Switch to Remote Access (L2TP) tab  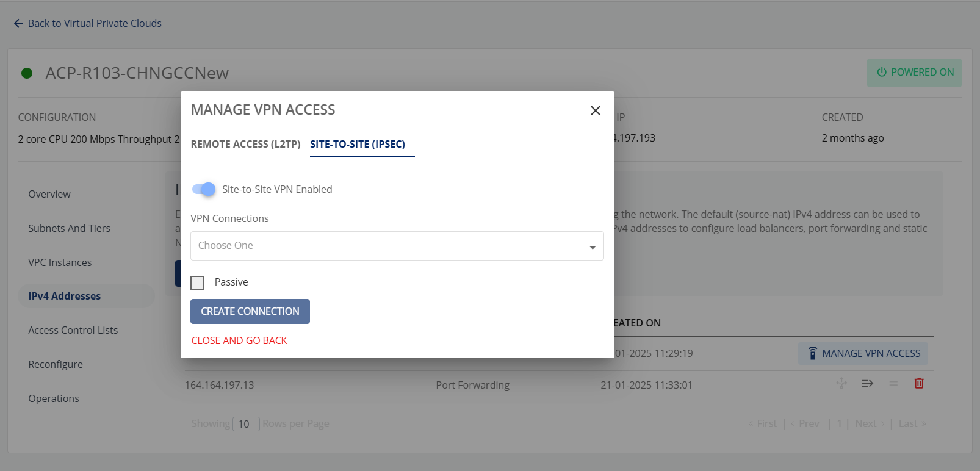[246, 144]
